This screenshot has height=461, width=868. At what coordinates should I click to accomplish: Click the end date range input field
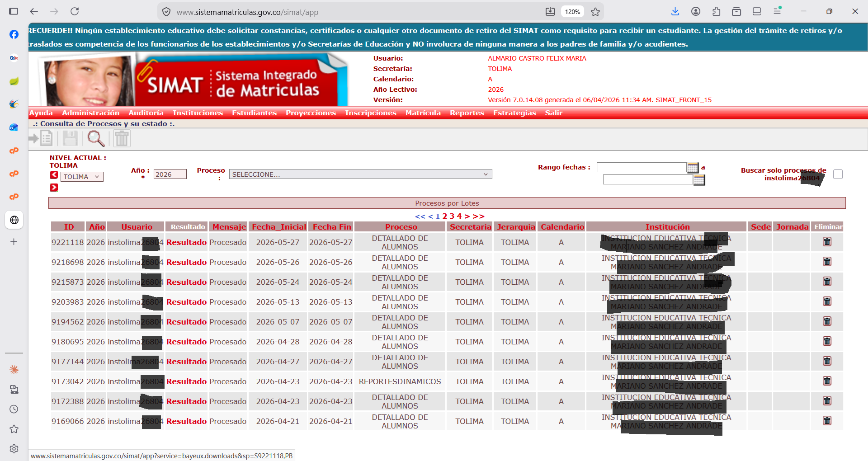648,179
